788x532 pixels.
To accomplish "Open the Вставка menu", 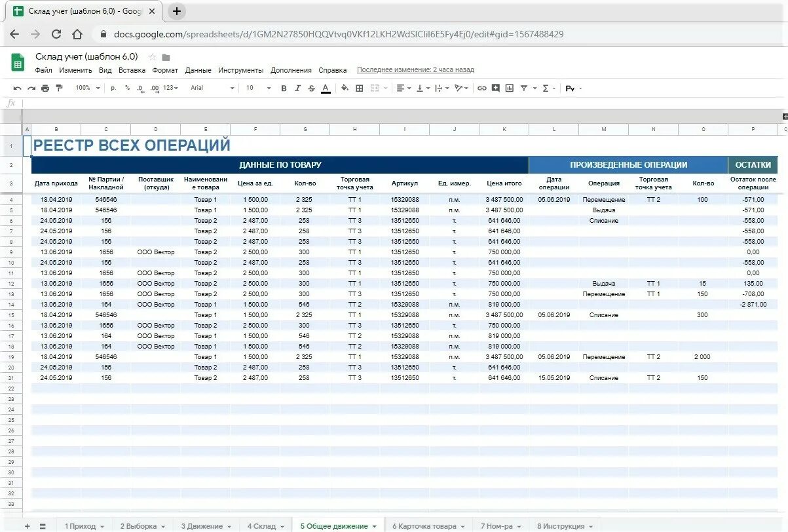I will click(132, 70).
